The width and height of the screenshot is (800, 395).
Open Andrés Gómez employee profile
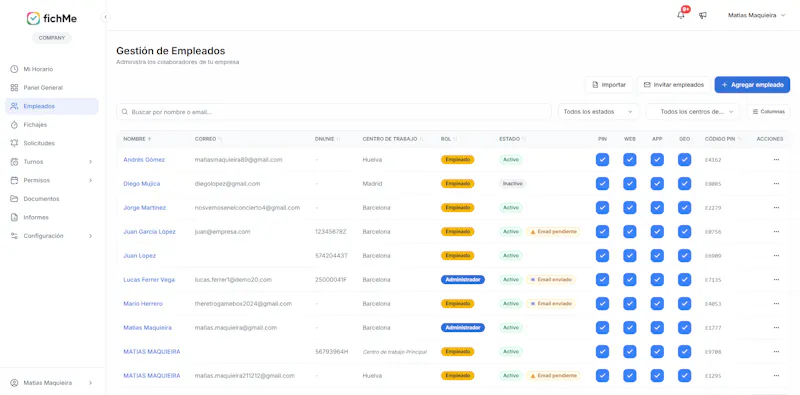[x=144, y=160]
